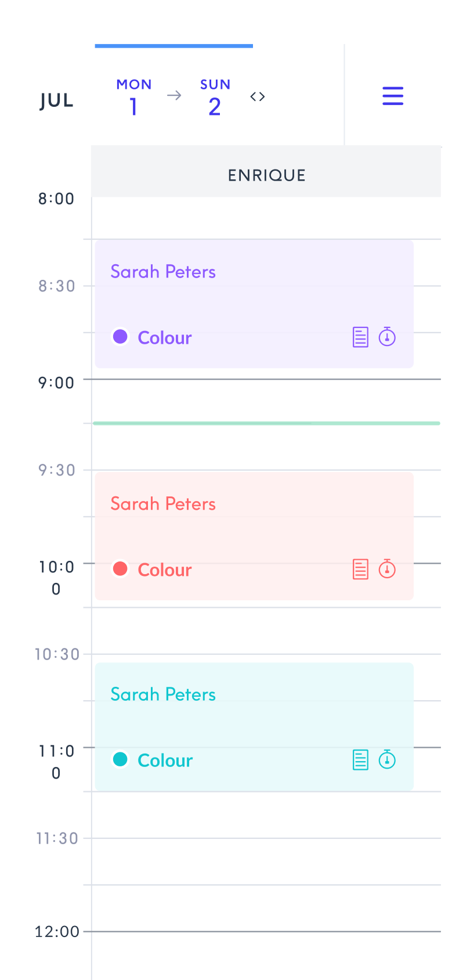Click the stopwatch icon on red appointment
The width and height of the screenshot is (470, 980).
coord(387,568)
